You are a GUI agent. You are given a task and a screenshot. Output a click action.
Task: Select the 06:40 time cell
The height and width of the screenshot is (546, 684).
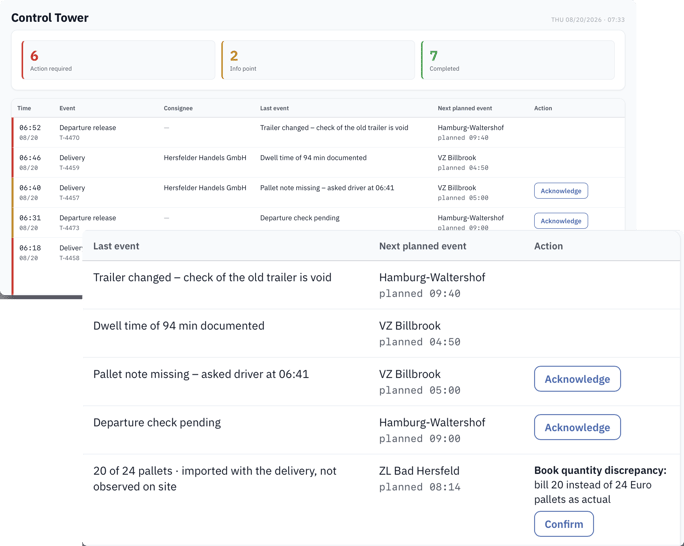point(30,188)
